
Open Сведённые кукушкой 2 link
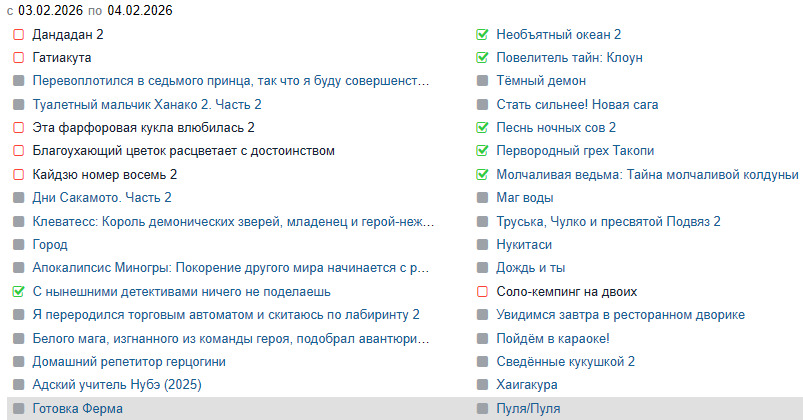(565, 362)
